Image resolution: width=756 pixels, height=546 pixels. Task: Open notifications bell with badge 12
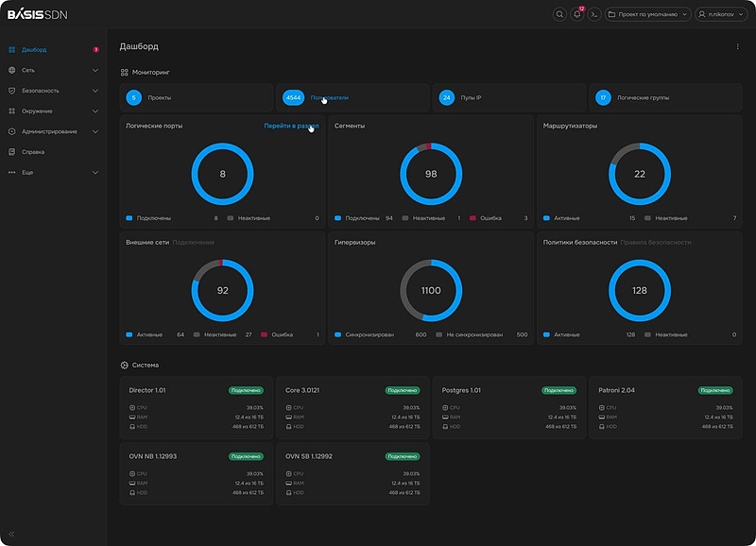click(577, 14)
